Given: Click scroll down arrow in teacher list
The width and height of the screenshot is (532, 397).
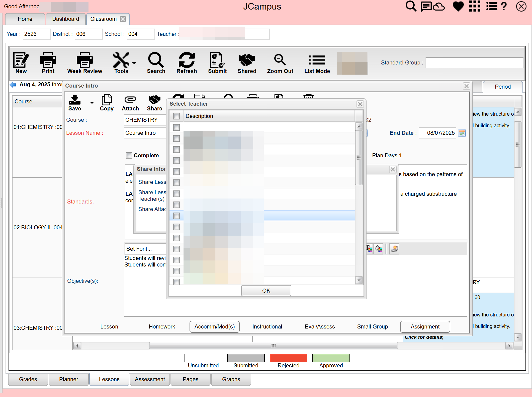Looking at the screenshot, I should (359, 280).
